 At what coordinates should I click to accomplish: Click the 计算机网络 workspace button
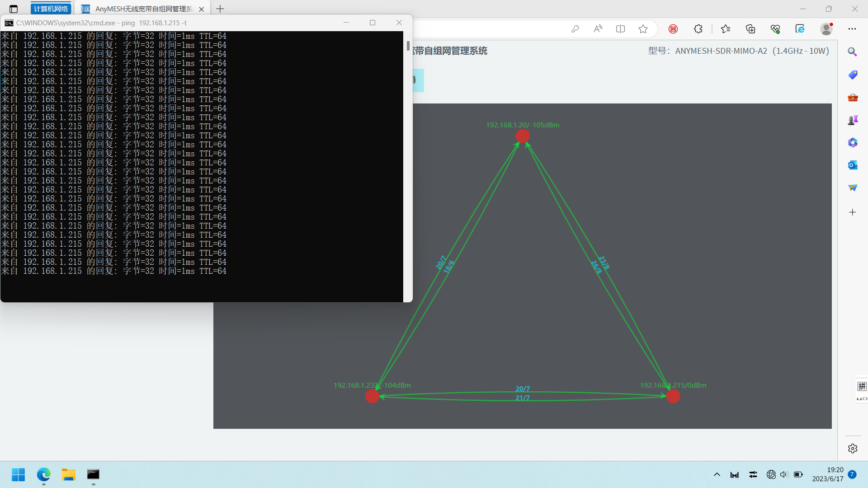point(51,9)
